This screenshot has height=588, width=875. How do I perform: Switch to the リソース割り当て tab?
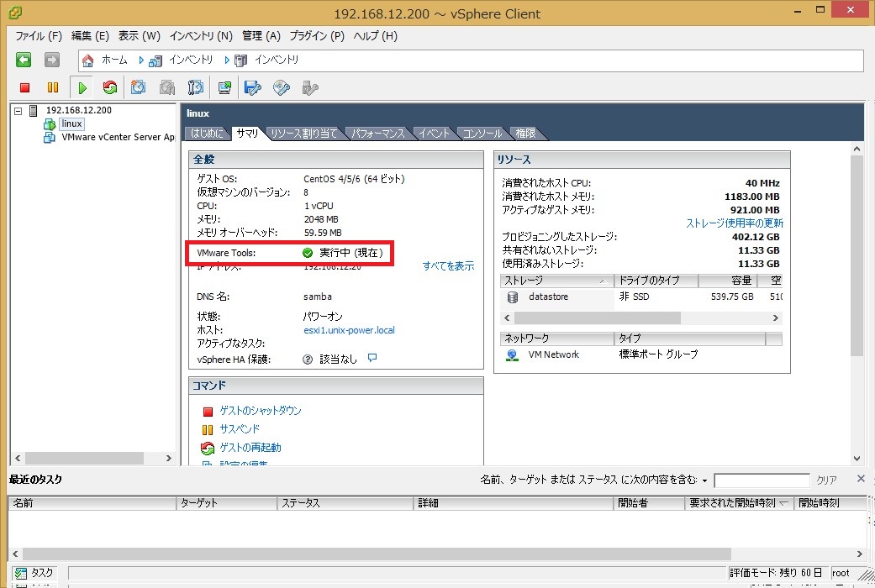(304, 134)
